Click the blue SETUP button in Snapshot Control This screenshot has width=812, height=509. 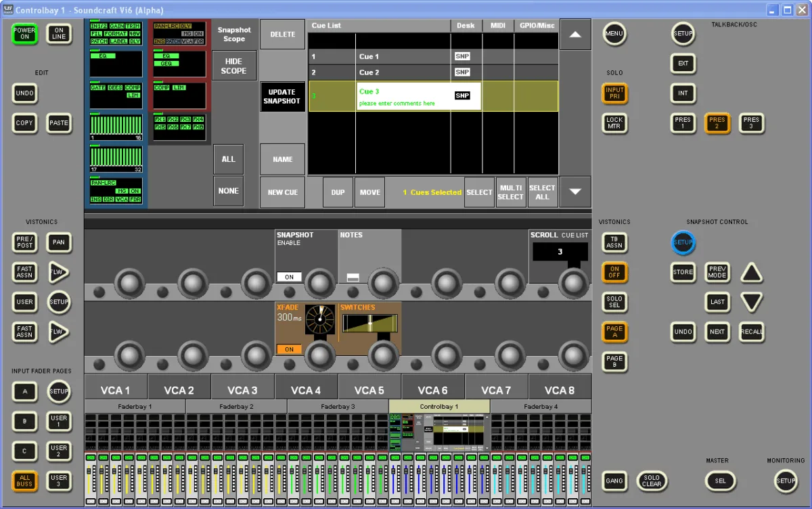(683, 242)
